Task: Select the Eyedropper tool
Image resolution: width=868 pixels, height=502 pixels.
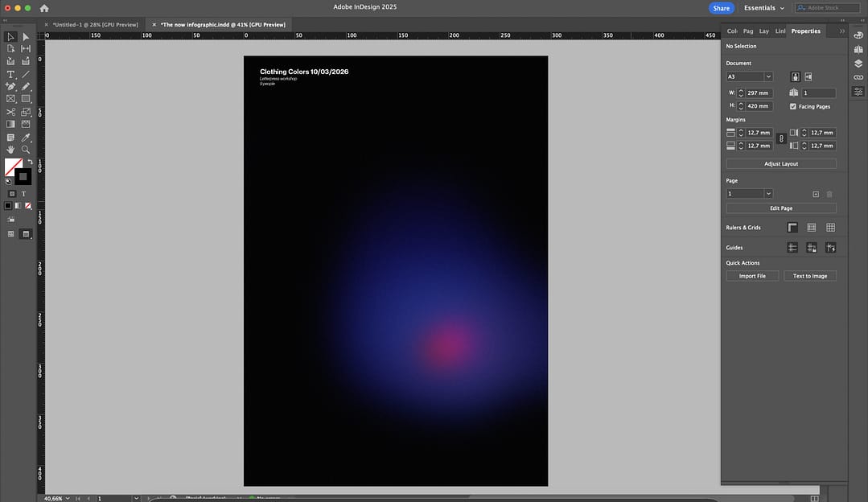Action: pos(26,138)
